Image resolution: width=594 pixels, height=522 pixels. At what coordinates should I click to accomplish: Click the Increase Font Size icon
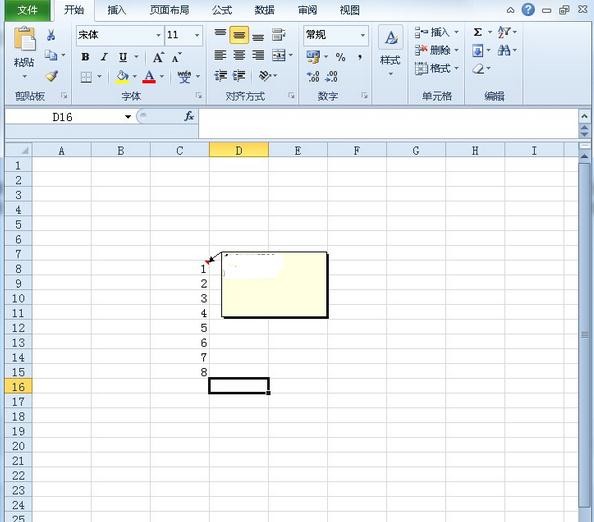click(x=158, y=57)
